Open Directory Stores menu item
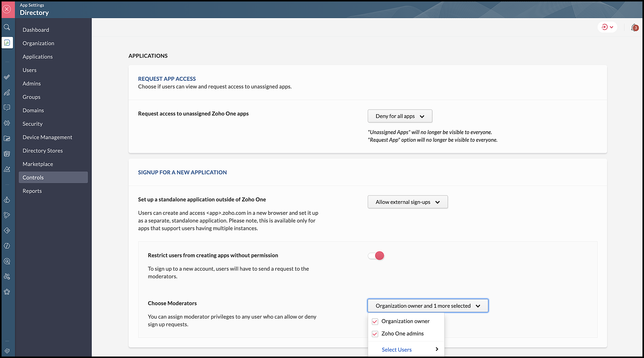 click(x=43, y=151)
